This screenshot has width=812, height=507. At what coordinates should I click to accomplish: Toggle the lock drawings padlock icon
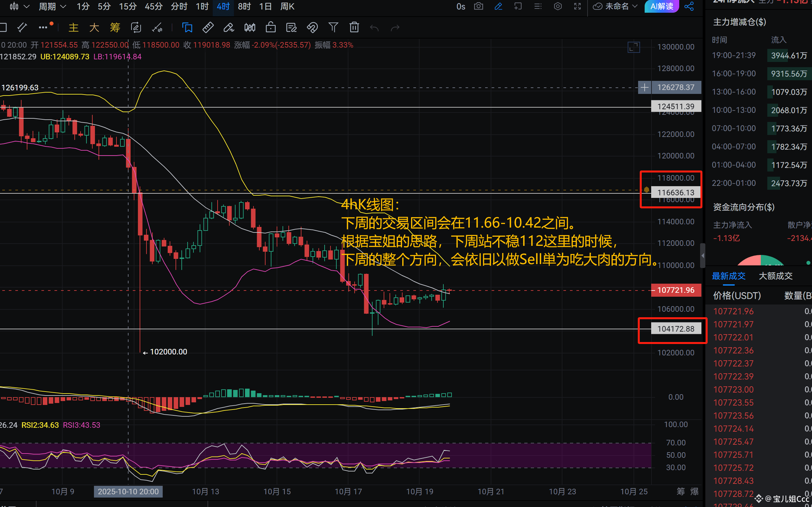(x=270, y=27)
